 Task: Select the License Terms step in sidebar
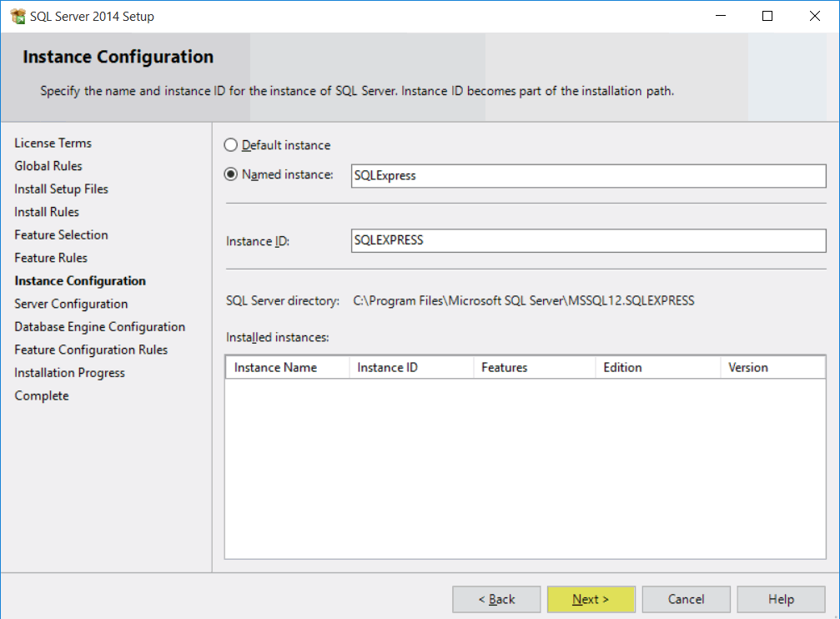(53, 143)
